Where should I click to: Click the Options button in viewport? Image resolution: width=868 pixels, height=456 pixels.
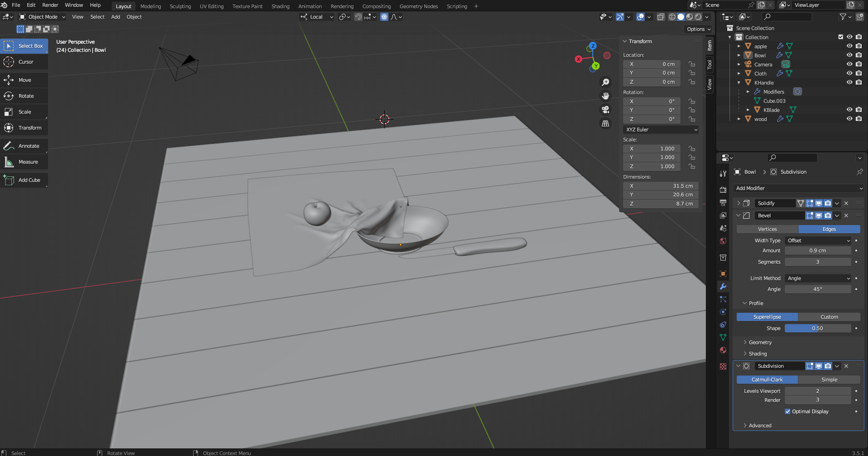[699, 29]
